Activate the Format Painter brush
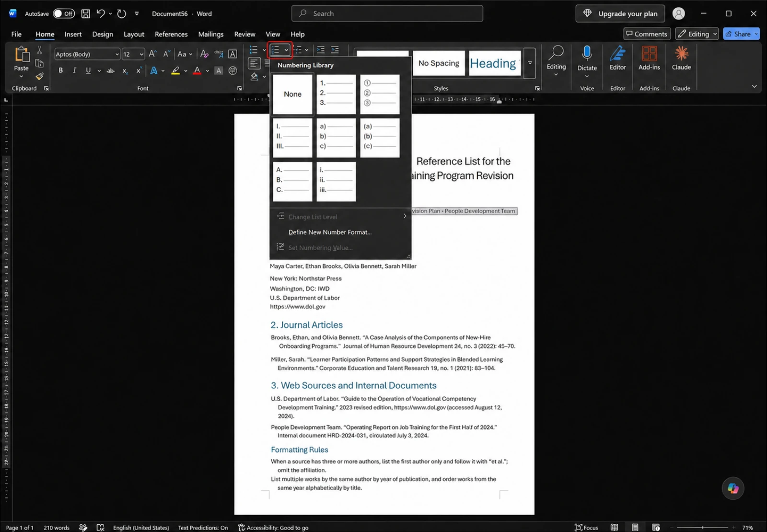This screenshot has height=532, width=767. click(39, 76)
